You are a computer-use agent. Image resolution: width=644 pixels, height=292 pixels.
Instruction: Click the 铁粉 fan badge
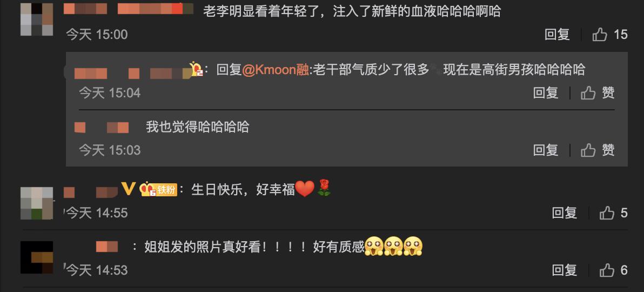pyautogui.click(x=158, y=189)
